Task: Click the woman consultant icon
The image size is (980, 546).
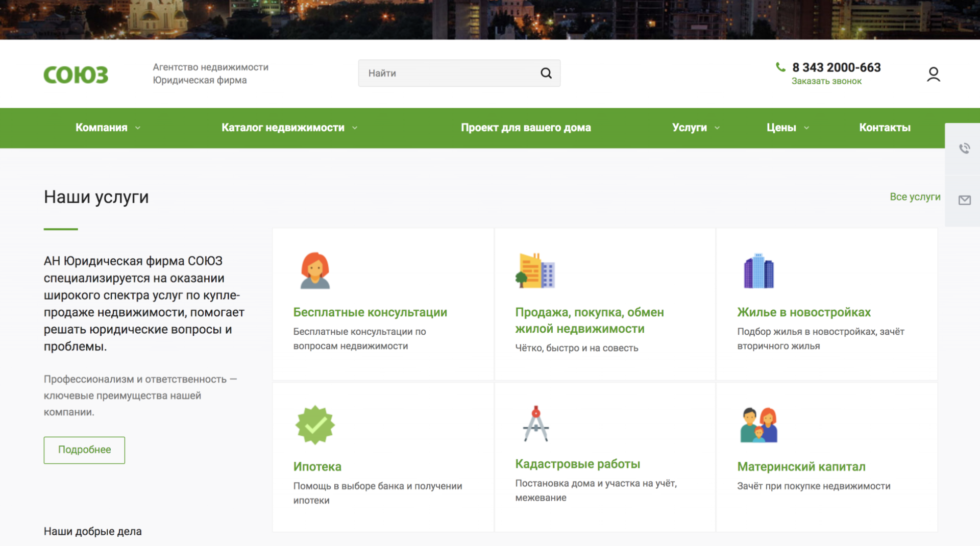Action: 315,271
